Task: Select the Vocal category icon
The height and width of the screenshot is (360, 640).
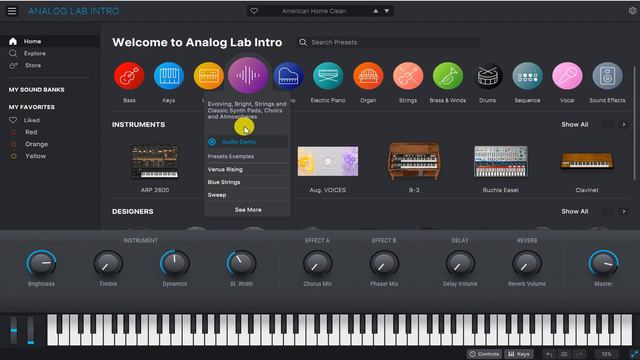Action: pos(567,76)
